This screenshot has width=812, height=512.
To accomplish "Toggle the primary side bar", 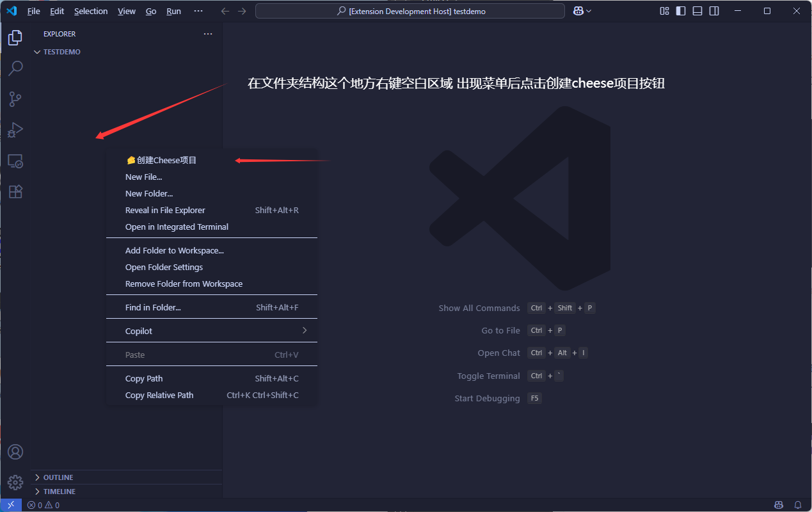I will coord(681,11).
